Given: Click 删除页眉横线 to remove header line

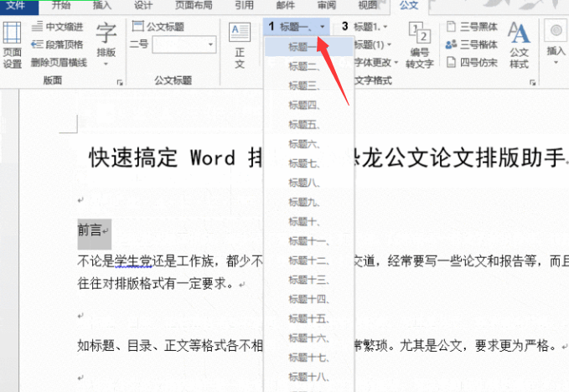Looking at the screenshot, I should [59, 62].
